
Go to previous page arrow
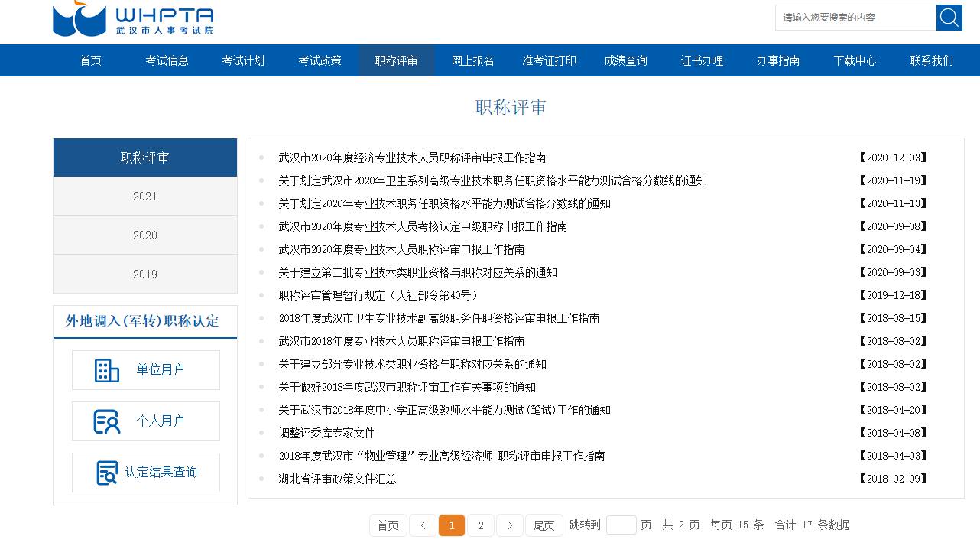coord(423,525)
